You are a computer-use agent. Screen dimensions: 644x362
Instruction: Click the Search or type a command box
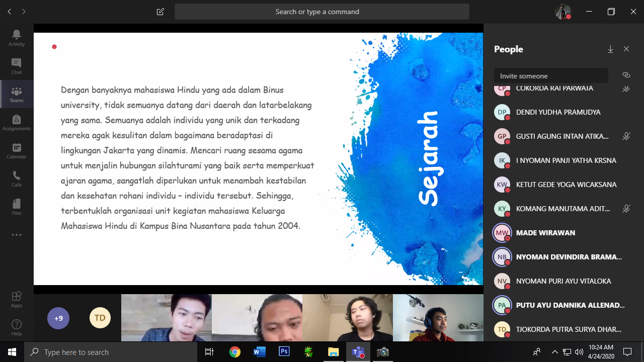coord(322,12)
